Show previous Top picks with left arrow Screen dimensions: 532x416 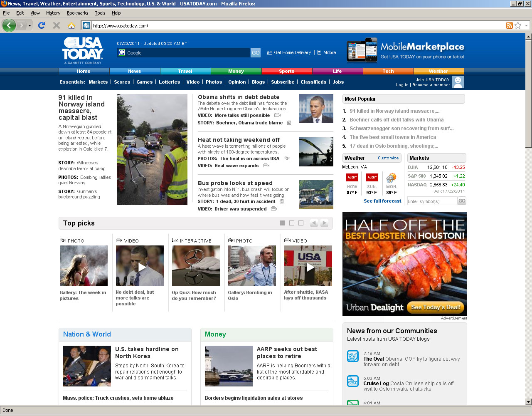pyautogui.click(x=314, y=223)
